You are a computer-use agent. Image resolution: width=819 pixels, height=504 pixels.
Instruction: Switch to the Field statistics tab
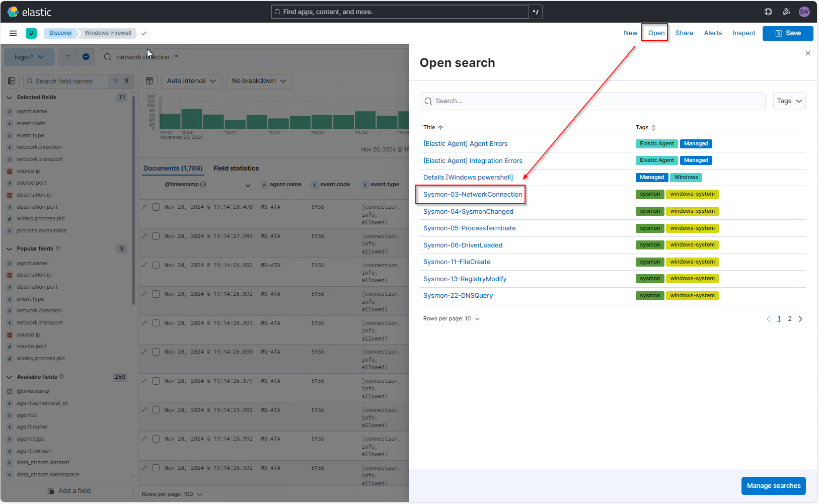point(236,169)
